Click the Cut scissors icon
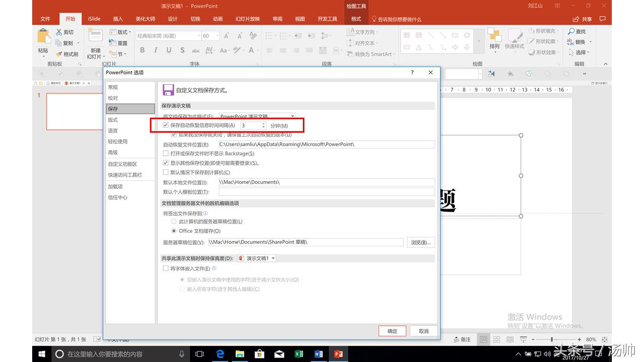 click(x=59, y=32)
